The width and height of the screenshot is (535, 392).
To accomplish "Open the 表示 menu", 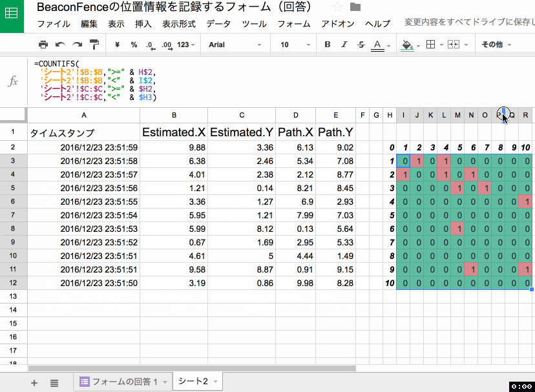I will (116, 24).
